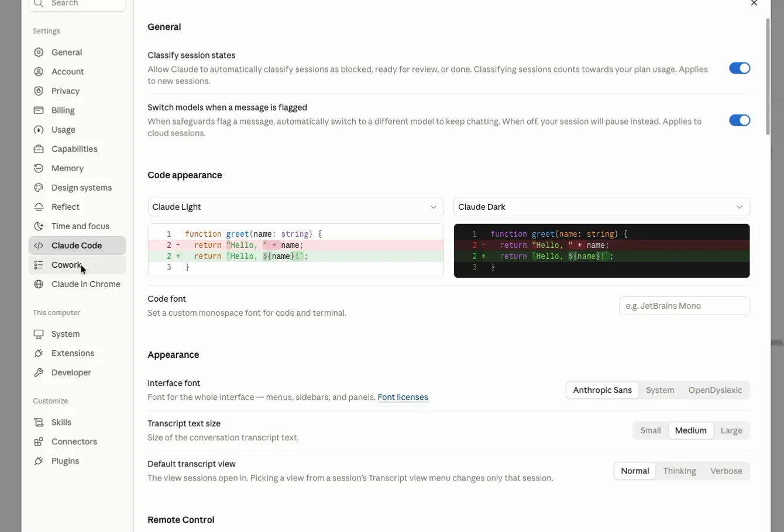784x532 pixels.
Task: Select System interface font option
Action: tap(660, 390)
